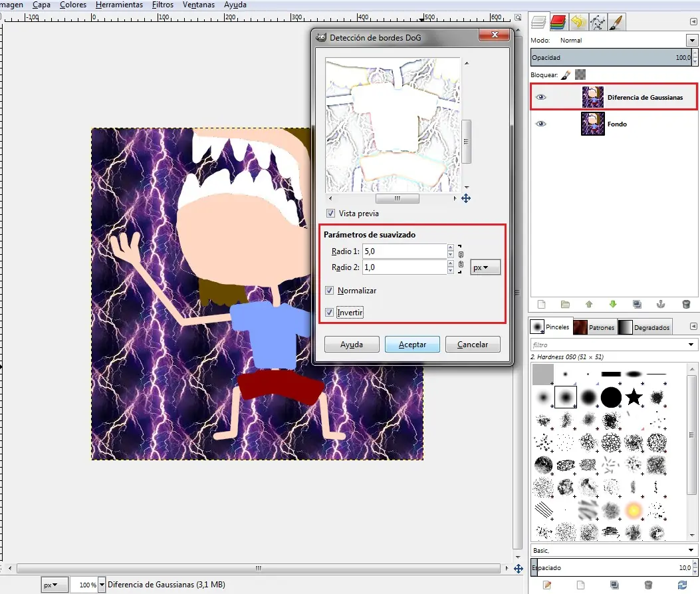Open the 100% zoom level dropdown
The height and width of the screenshot is (594, 700).
[x=102, y=585]
